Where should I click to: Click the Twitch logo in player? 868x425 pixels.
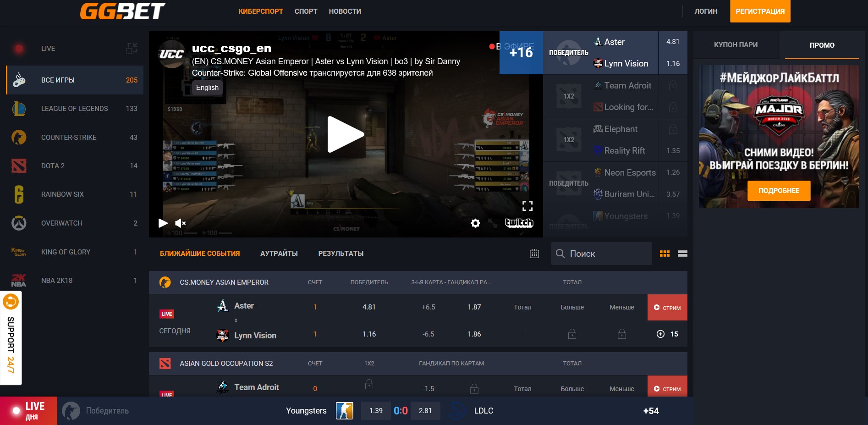pos(519,223)
